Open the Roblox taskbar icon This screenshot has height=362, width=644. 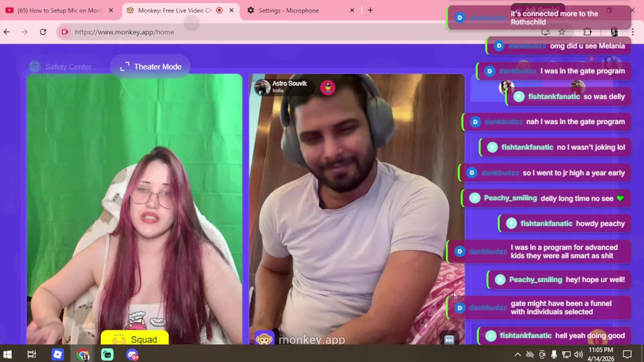[57, 354]
